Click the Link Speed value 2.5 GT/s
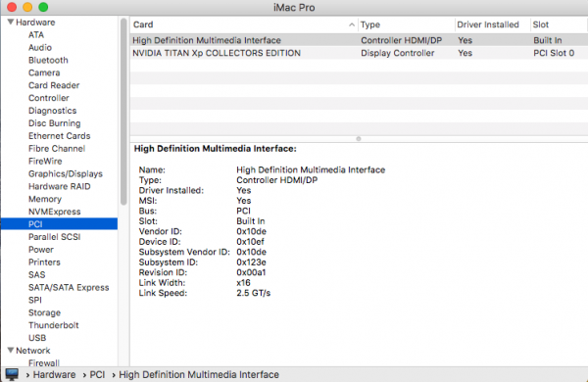This screenshot has width=588, height=382. (254, 293)
